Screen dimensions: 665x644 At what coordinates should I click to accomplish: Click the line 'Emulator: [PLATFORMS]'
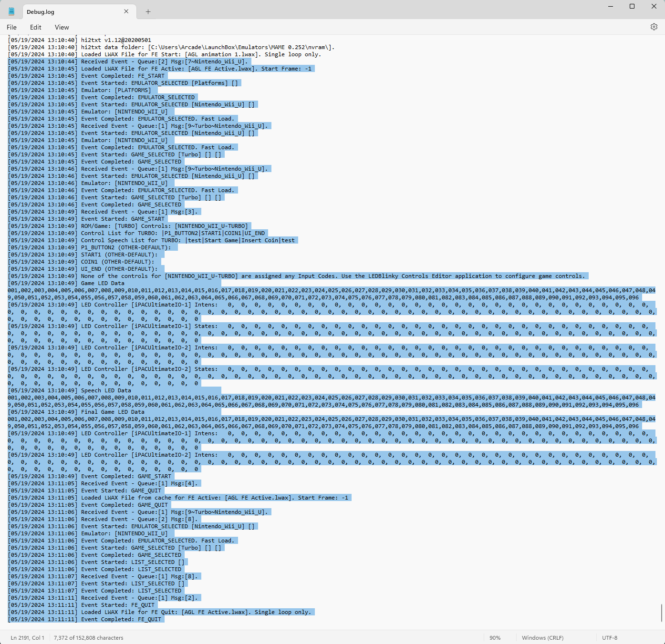[x=79, y=90]
